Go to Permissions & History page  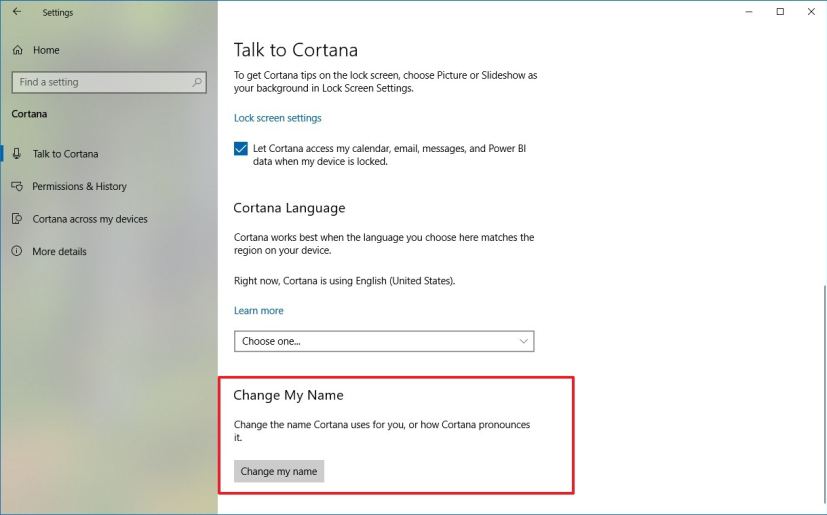[x=79, y=186]
